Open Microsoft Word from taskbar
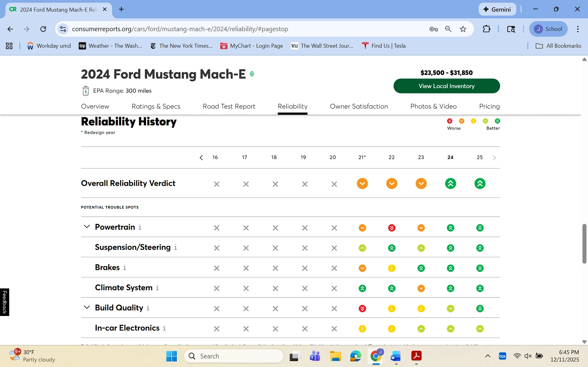Viewport: 588px width, 367px height. pyautogui.click(x=396, y=356)
